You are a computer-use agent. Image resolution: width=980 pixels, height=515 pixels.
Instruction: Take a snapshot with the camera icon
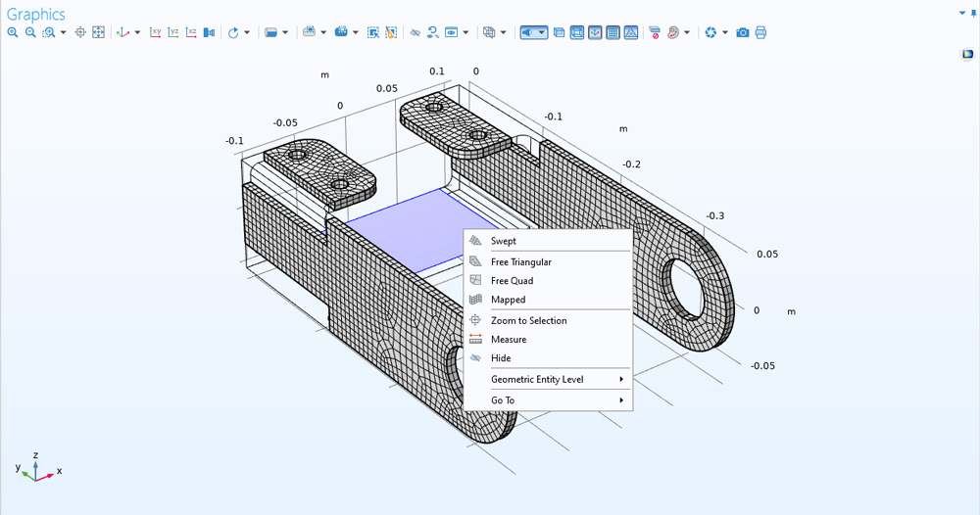point(743,32)
